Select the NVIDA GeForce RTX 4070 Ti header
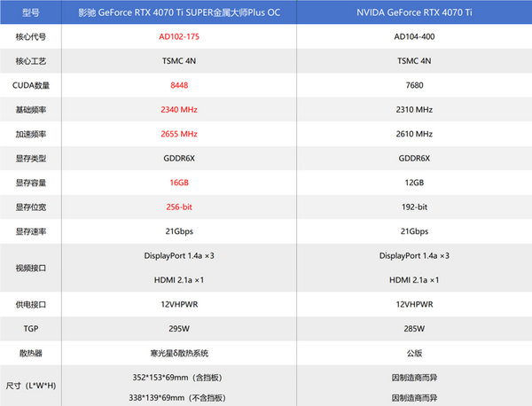The height and width of the screenshot is (406, 532). coord(414,12)
